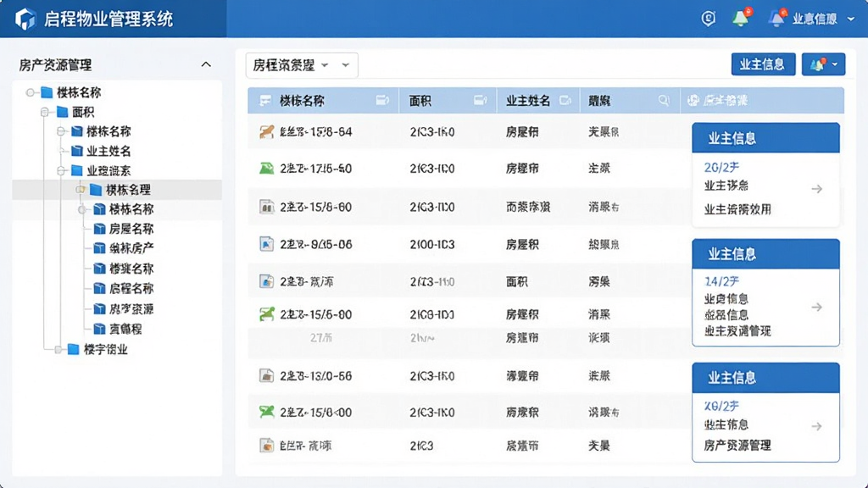Sort by the 业主姓名 column header
Image resolution: width=868 pixels, height=488 pixels.
point(528,101)
